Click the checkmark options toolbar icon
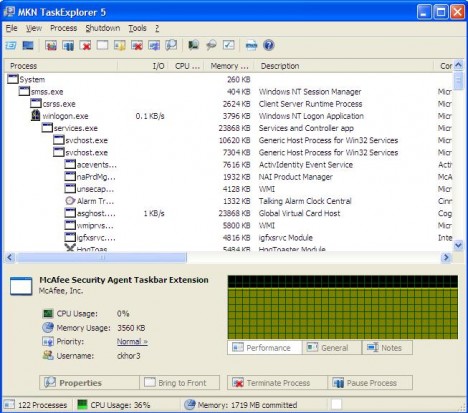 point(229,45)
